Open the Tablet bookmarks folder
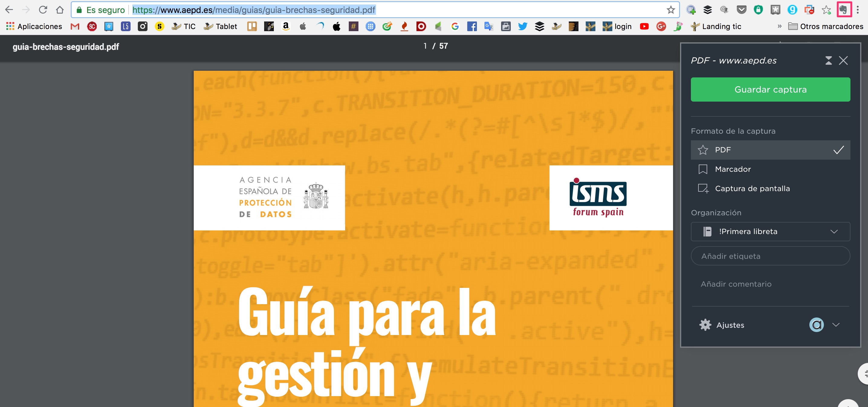This screenshot has width=868, height=407. (x=220, y=26)
